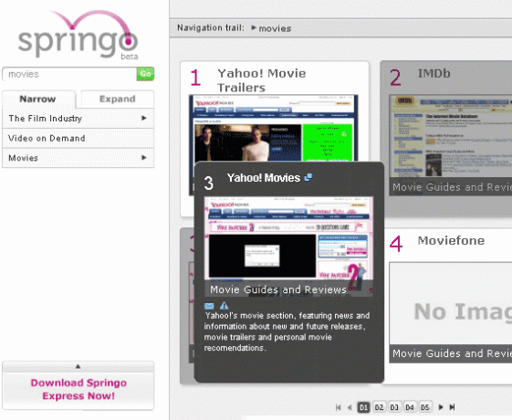Image resolution: width=512 pixels, height=420 pixels.
Task: Expand the Movies category arrow
Action: pos(144,157)
